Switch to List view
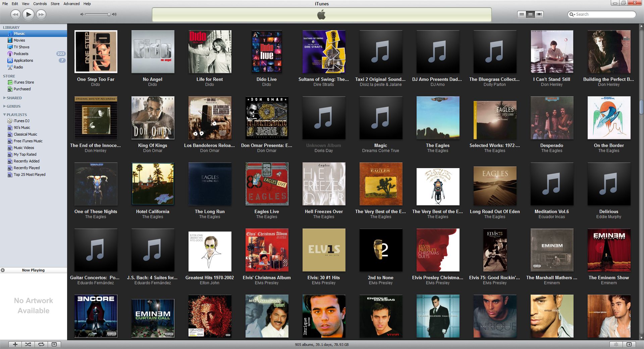The width and height of the screenshot is (644, 349). 522,14
